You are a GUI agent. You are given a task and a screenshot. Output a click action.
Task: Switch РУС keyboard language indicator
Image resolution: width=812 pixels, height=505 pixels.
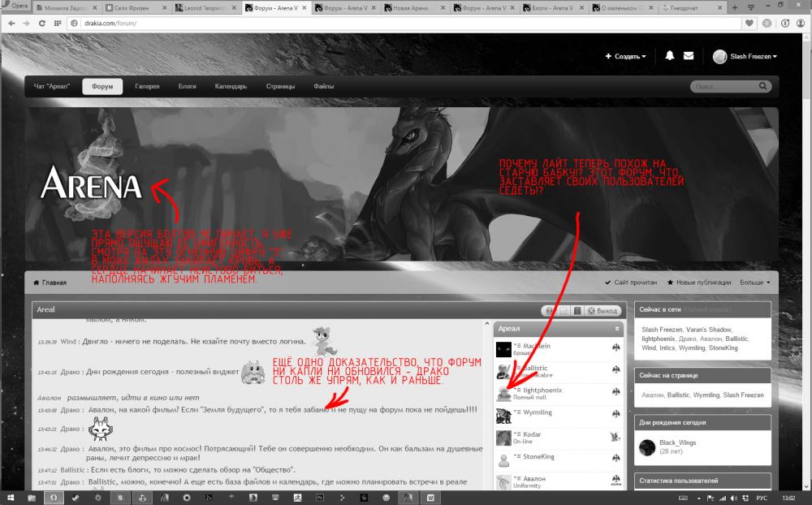(x=762, y=498)
